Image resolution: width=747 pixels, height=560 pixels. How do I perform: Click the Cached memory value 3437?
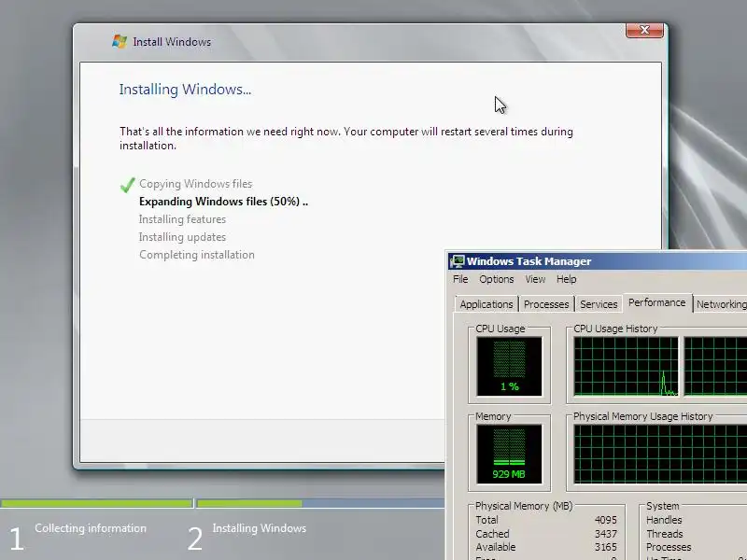click(605, 534)
